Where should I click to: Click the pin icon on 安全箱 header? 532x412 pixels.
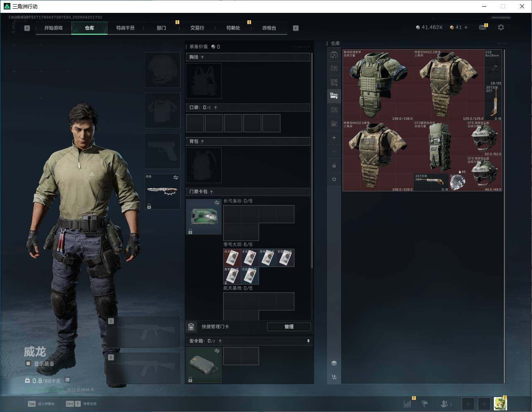(308, 341)
